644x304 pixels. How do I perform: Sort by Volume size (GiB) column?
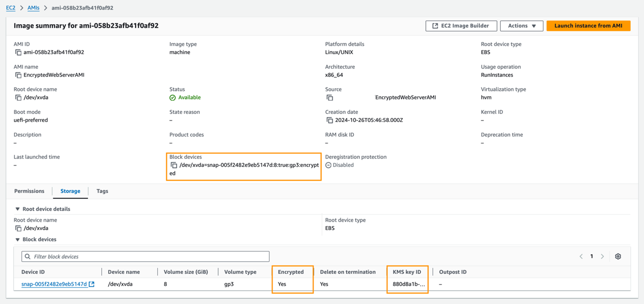point(186,272)
